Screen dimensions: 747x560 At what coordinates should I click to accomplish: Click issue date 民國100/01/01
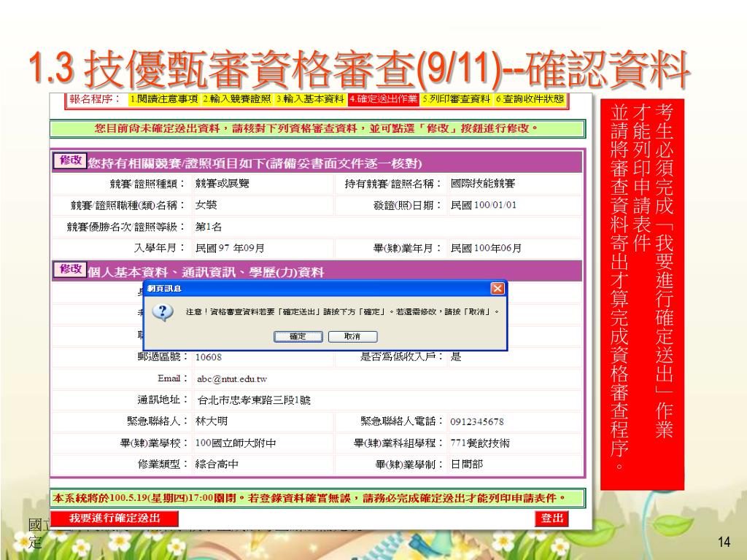483,205
